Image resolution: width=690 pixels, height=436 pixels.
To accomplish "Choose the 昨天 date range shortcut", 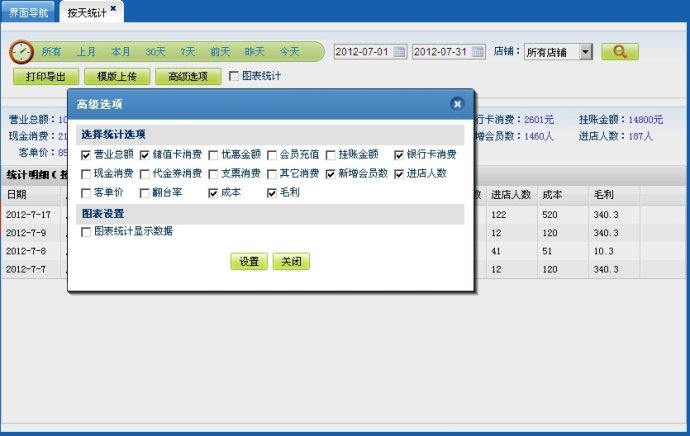I will [x=255, y=52].
